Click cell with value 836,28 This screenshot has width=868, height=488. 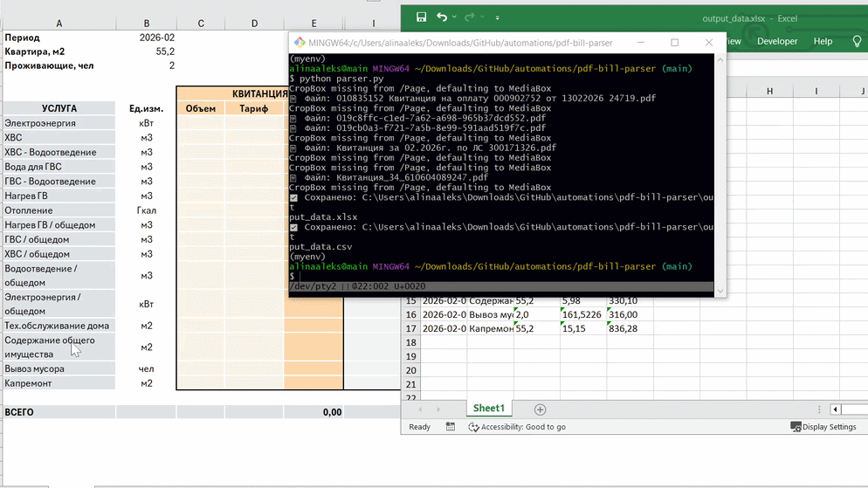pos(630,328)
